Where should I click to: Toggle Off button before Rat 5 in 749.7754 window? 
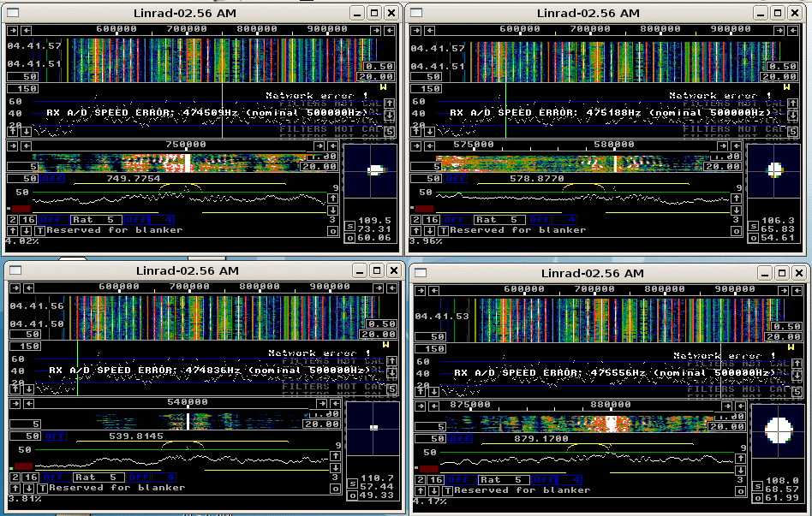coord(54,220)
